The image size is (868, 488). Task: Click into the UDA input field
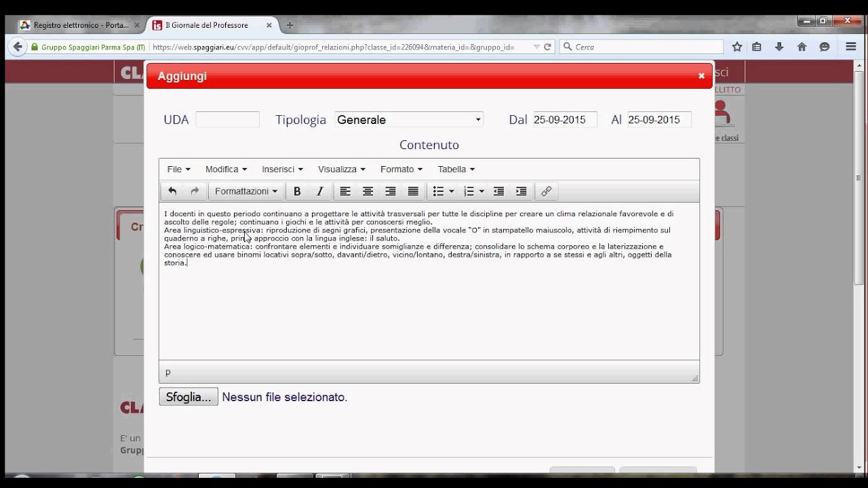pyautogui.click(x=227, y=119)
